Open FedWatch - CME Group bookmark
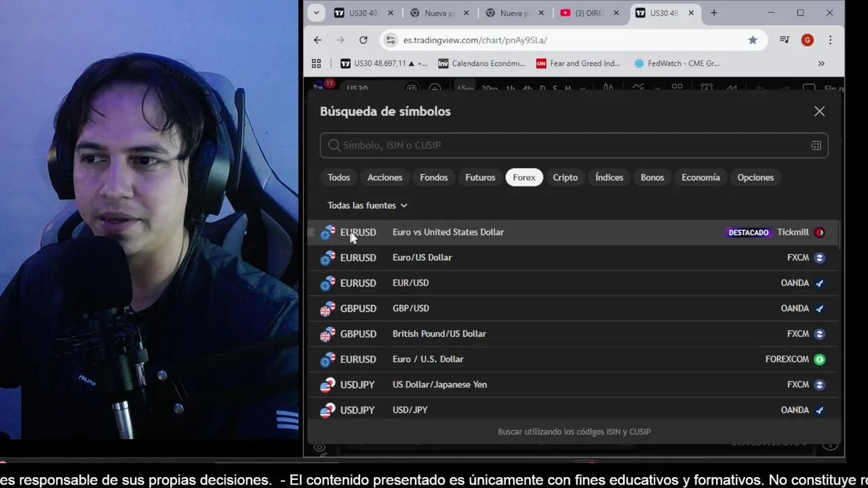The height and width of the screenshot is (488, 868). click(677, 63)
